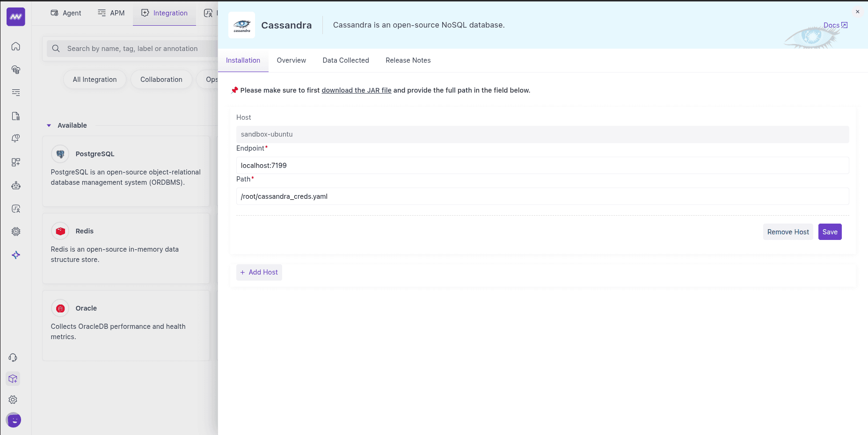
Task: Open the robot icon in sidebar
Action: [x=16, y=186]
